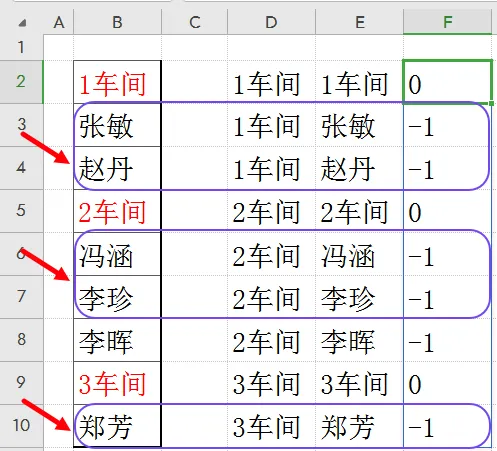This screenshot has height=451, width=497.
Task: Select row 9 header
Action: pyautogui.click(x=21, y=383)
